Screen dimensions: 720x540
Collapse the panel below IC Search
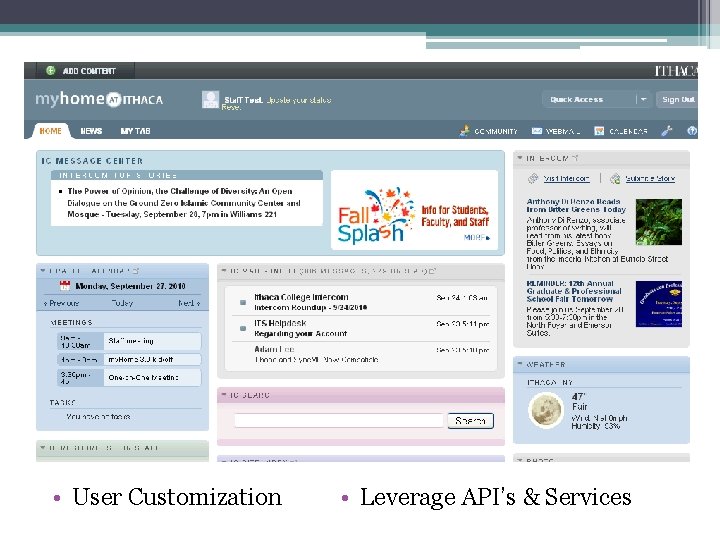224,460
